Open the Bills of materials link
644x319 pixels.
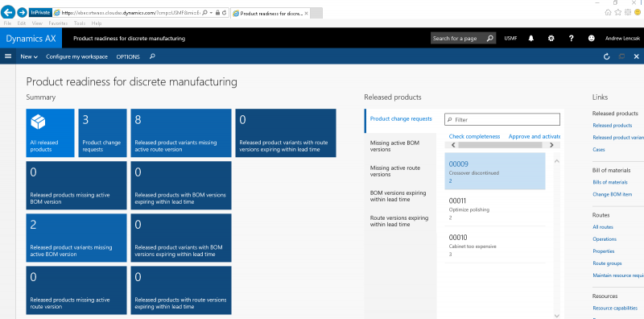click(610, 182)
